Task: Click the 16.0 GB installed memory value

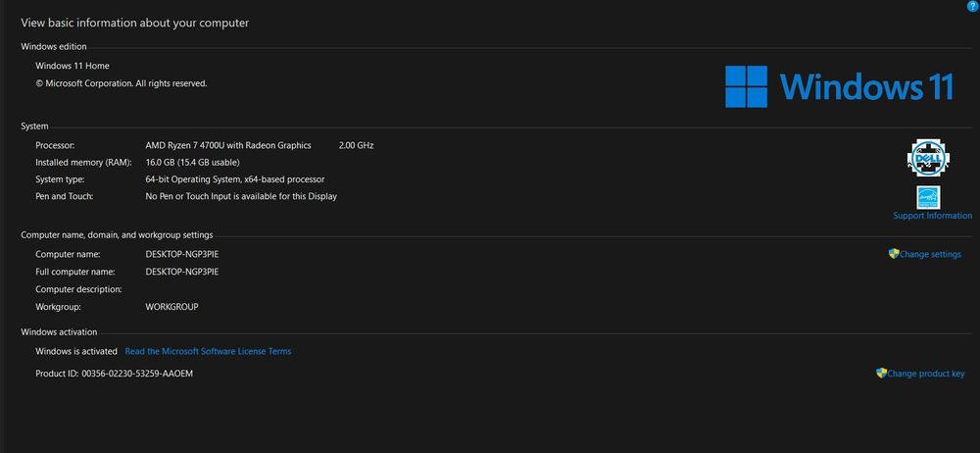Action: [x=192, y=162]
